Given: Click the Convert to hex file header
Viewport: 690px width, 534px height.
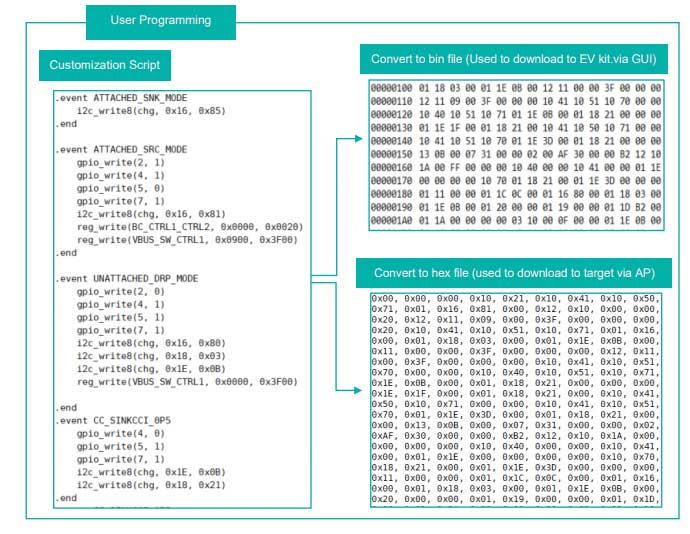Looking at the screenshot, I should pyautogui.click(x=514, y=273).
